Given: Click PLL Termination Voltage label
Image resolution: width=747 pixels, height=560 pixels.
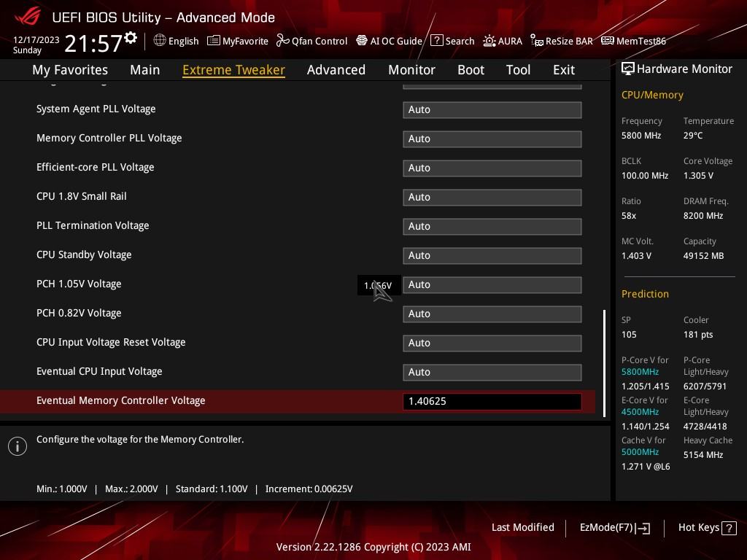Looking at the screenshot, I should click(93, 225).
